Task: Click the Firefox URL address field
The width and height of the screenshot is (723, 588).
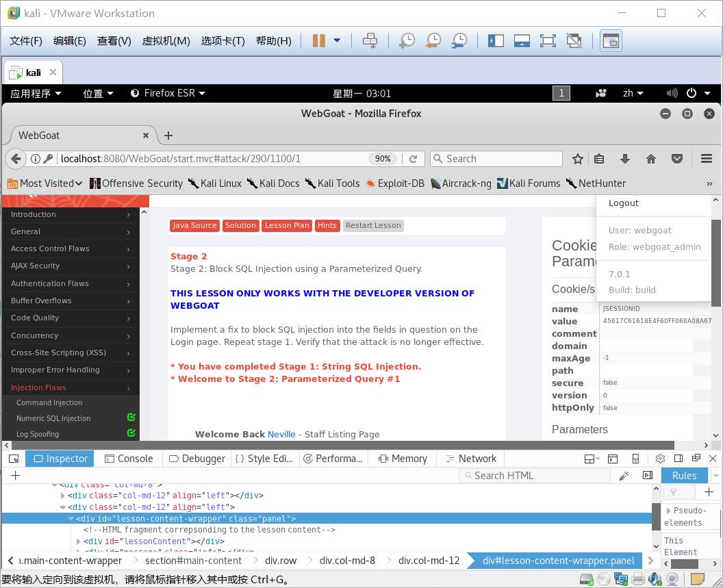Action: [x=212, y=159]
